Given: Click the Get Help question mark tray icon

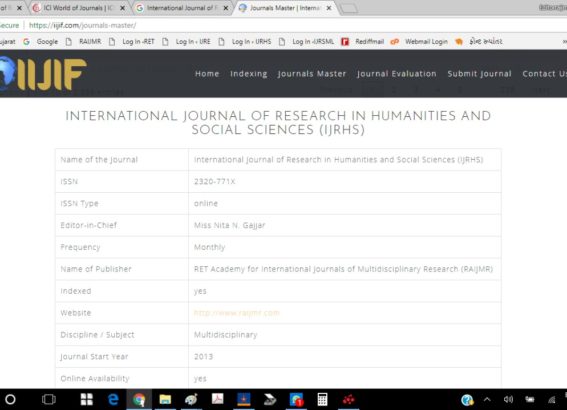Looking at the screenshot, I should click(x=467, y=400).
